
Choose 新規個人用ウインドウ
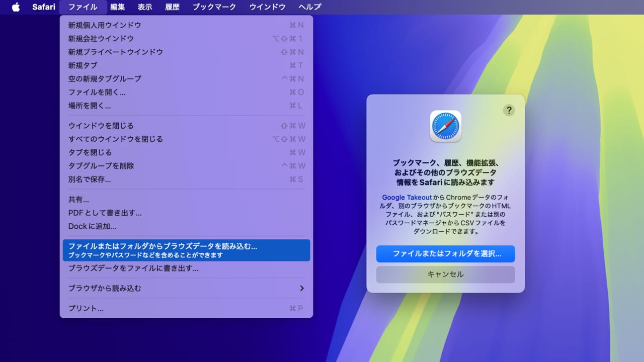[186, 25]
